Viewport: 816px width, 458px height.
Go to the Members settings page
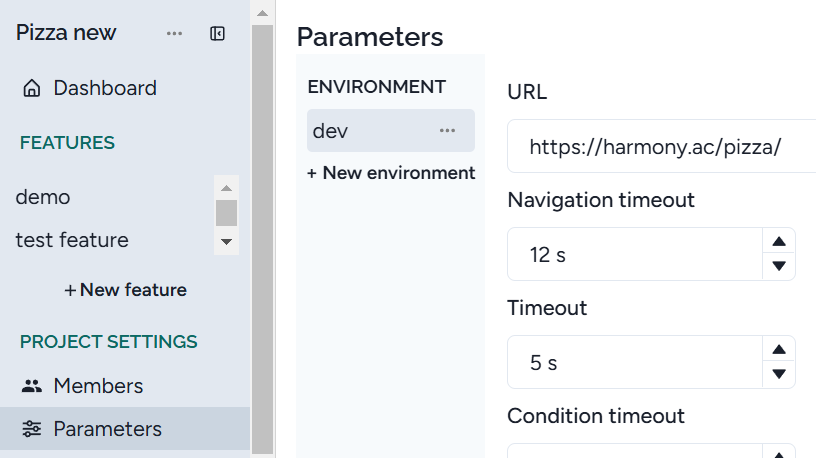pyautogui.click(x=98, y=386)
